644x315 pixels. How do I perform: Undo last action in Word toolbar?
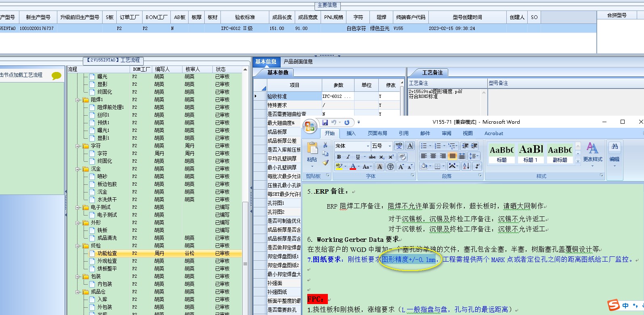334,122
